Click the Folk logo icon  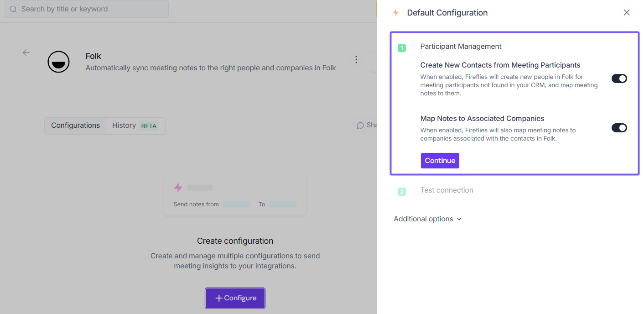pyautogui.click(x=59, y=62)
